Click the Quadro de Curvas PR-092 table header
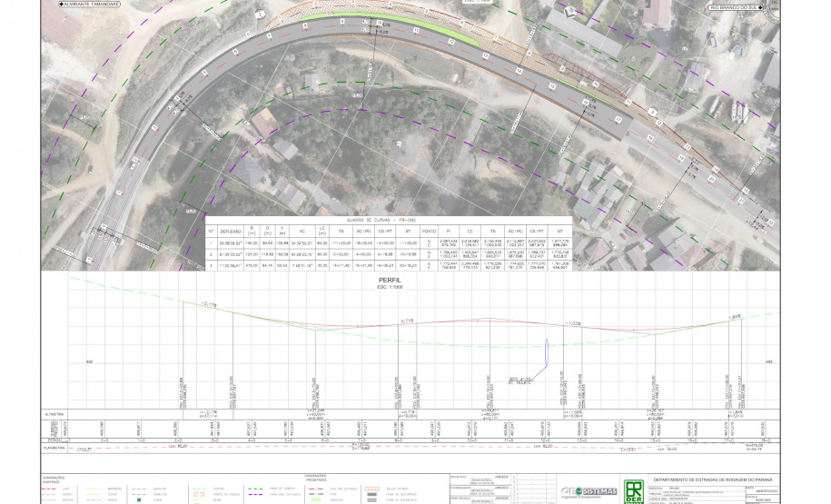 click(x=388, y=221)
